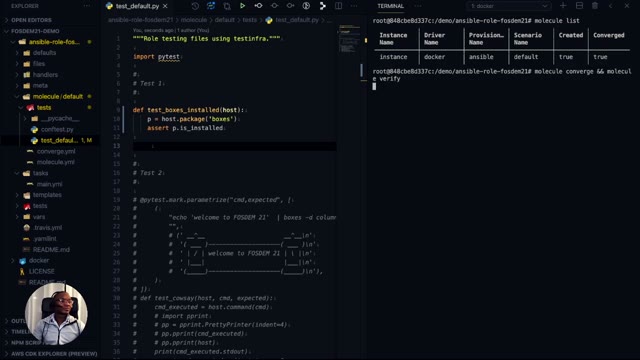Collapse the ansible-role-fos... folder
This screenshot has height=360, width=640.
[x=54, y=42]
